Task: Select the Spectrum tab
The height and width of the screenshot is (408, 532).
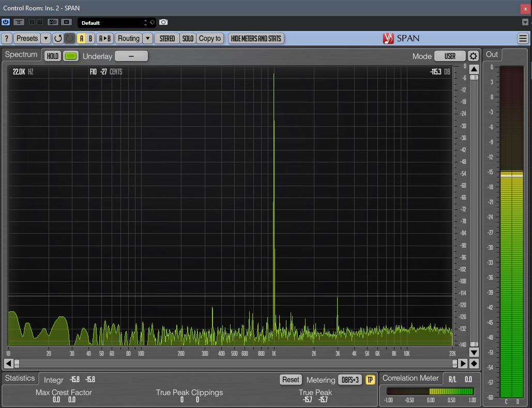Action: 21,55
